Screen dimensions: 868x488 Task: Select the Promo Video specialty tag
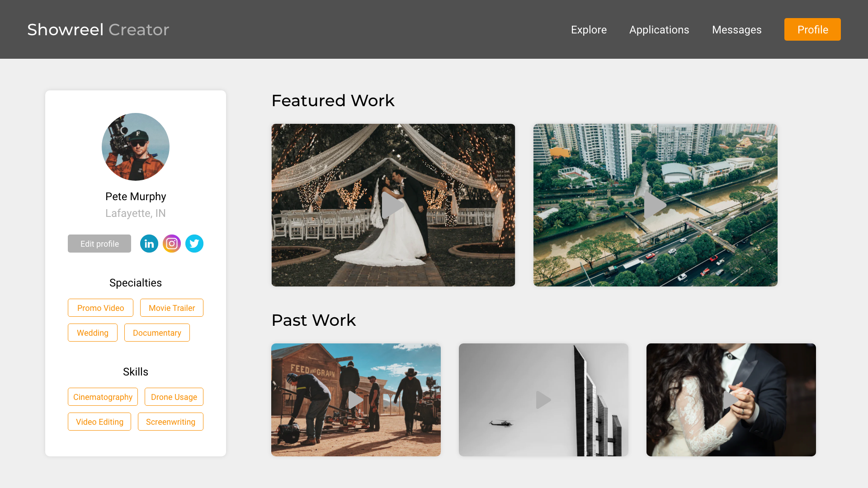[x=100, y=308]
